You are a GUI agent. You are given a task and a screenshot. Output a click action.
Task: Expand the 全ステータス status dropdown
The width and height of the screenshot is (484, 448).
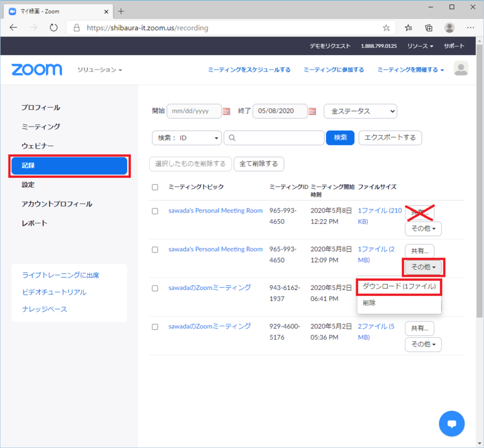360,111
